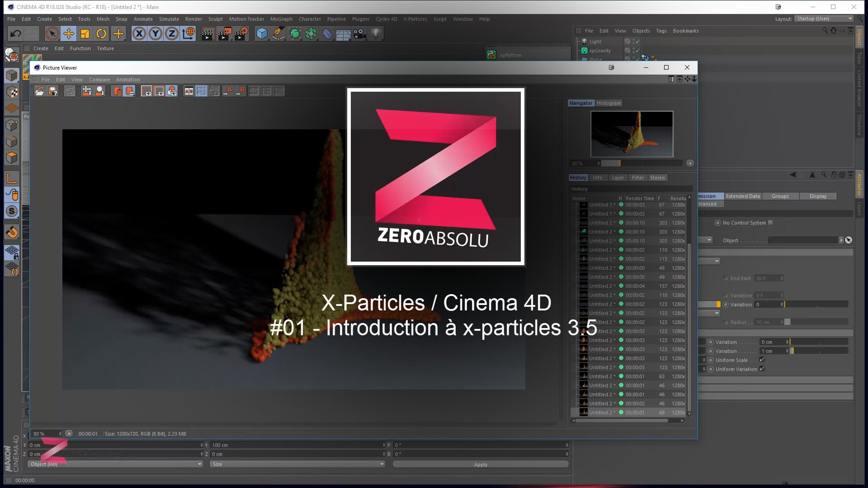Screen dimensions: 868x488
Task: Click Save As icon in Picture Viewer
Action: pyautogui.click(x=53, y=91)
